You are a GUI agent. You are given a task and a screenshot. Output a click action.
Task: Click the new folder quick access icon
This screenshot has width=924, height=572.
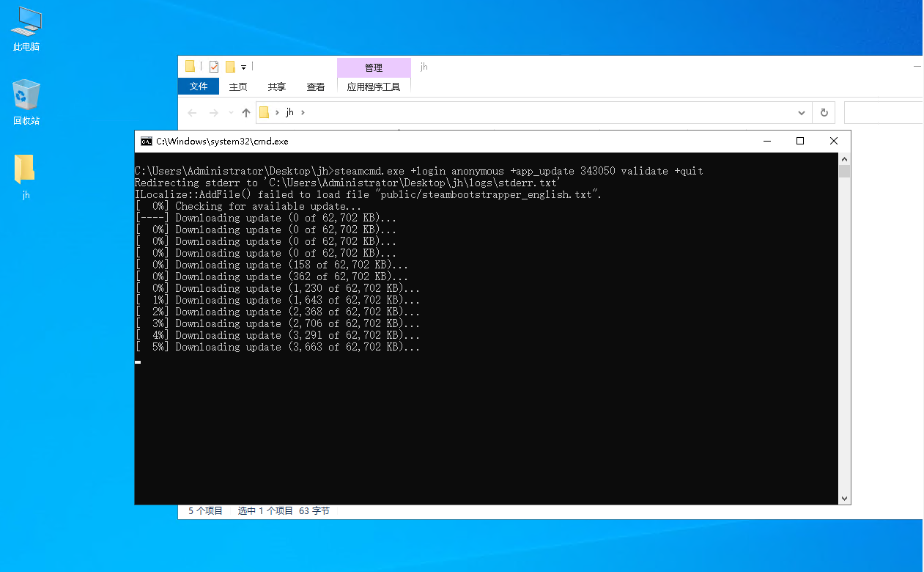pos(230,67)
